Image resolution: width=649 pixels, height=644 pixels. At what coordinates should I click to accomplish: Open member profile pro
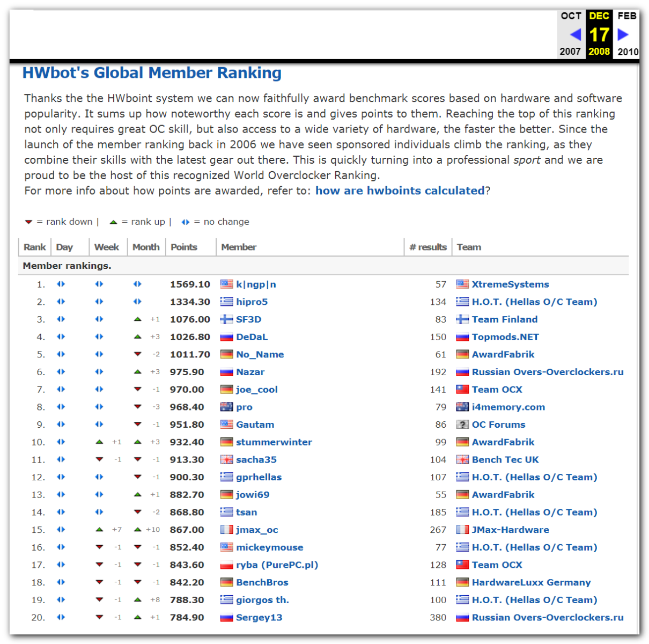click(244, 407)
